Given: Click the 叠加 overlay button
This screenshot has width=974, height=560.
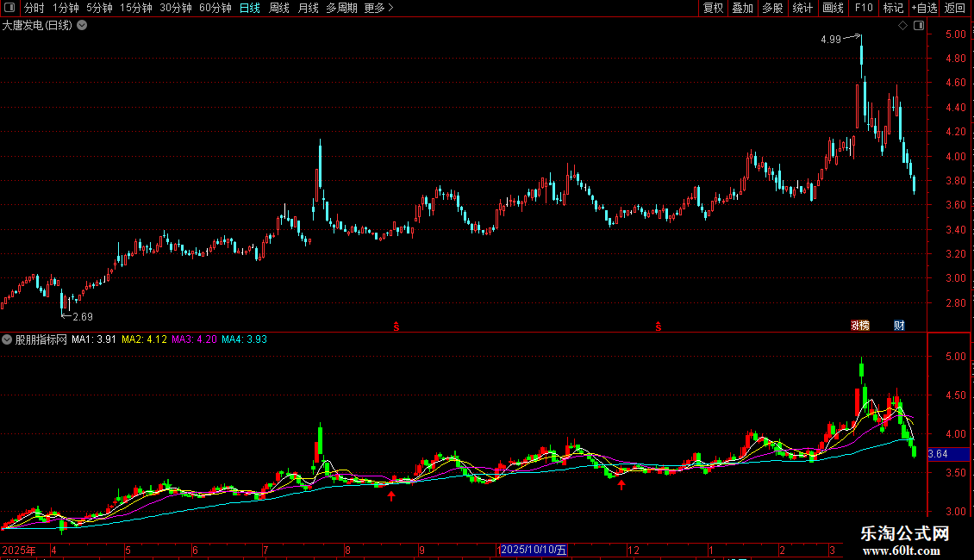Looking at the screenshot, I should (743, 8).
